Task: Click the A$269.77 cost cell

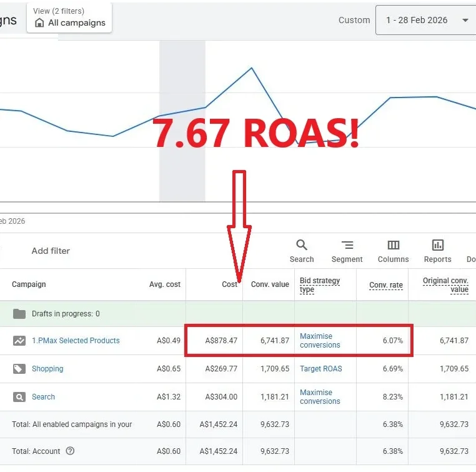Action: 221,369
